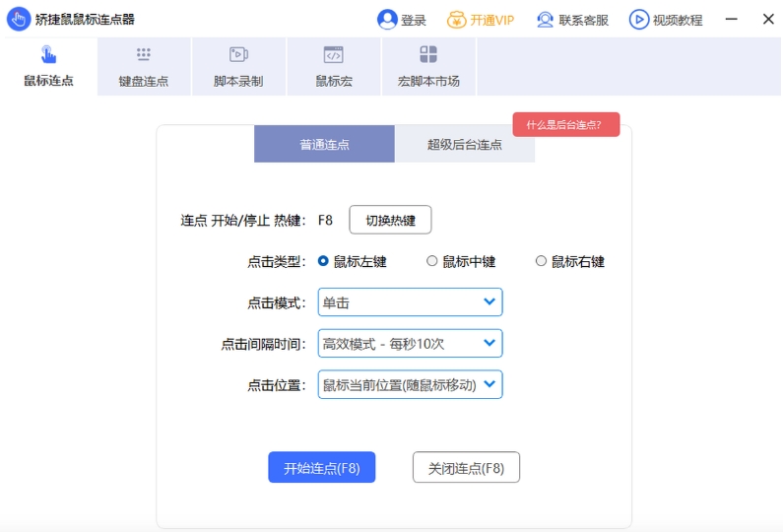Screen dimensions: 783x532
Task: Click the 联系客服 headset icon
Action: 546,20
